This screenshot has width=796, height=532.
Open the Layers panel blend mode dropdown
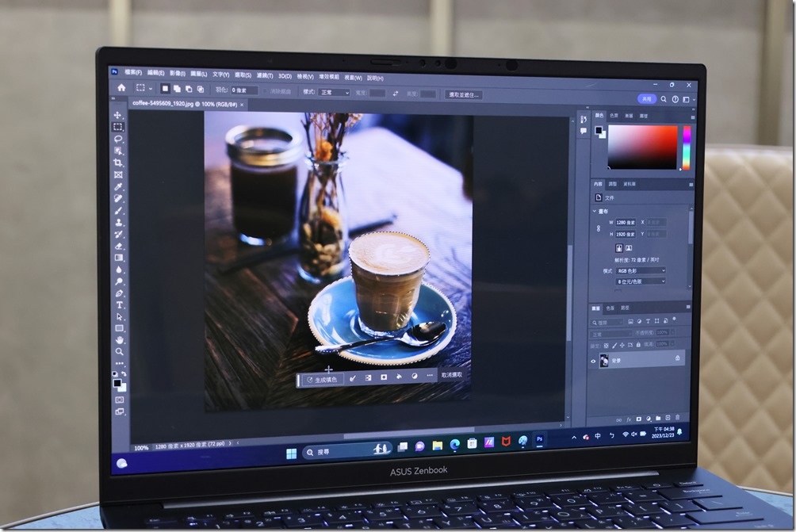pyautogui.click(x=610, y=334)
